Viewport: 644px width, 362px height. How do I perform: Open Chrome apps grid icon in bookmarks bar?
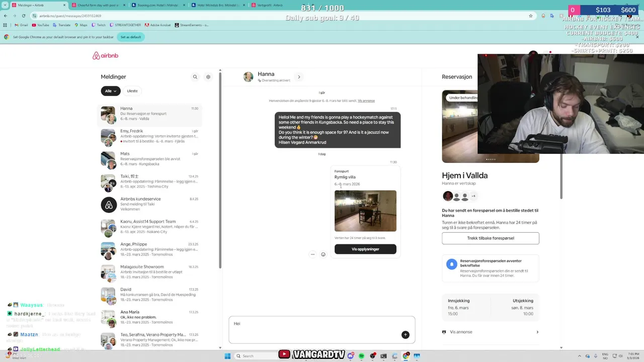6,25
